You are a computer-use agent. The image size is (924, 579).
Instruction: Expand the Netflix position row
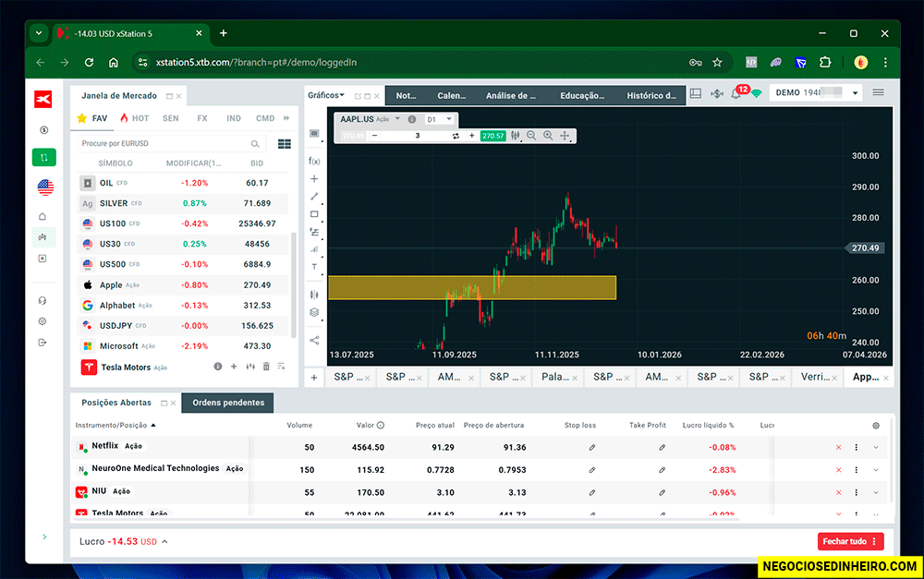pyautogui.click(x=876, y=447)
